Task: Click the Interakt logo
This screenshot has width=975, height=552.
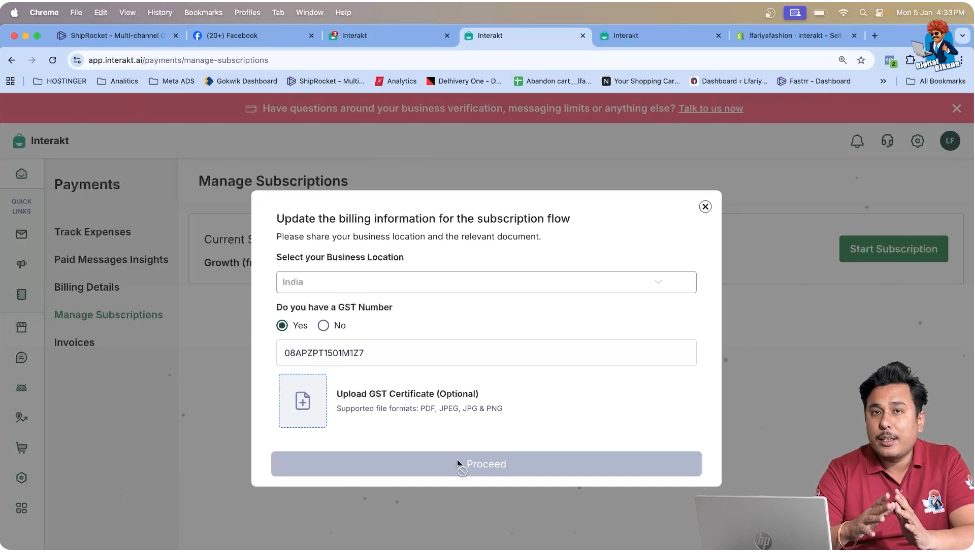Action: point(41,140)
